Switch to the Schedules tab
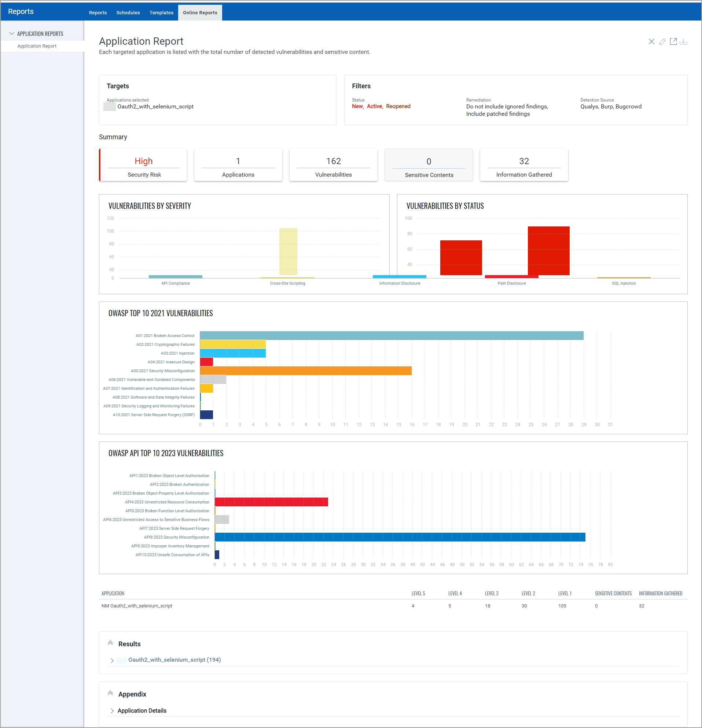Screen dimensions: 702x728 [x=128, y=12]
